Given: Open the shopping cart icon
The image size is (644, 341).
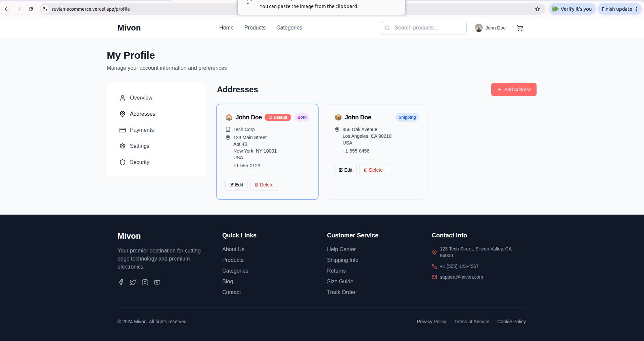Looking at the screenshot, I should 520,28.
